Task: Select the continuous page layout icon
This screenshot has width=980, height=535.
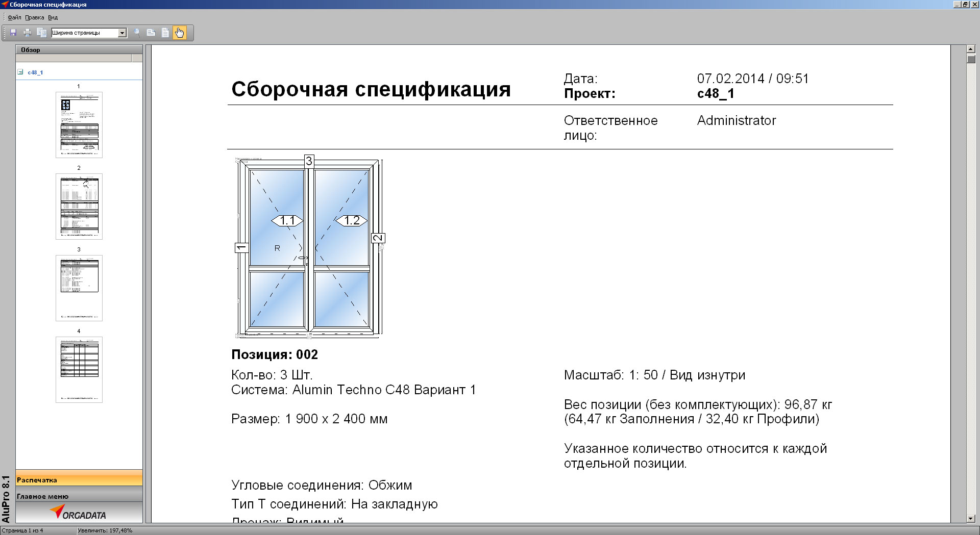Action: click(x=151, y=33)
